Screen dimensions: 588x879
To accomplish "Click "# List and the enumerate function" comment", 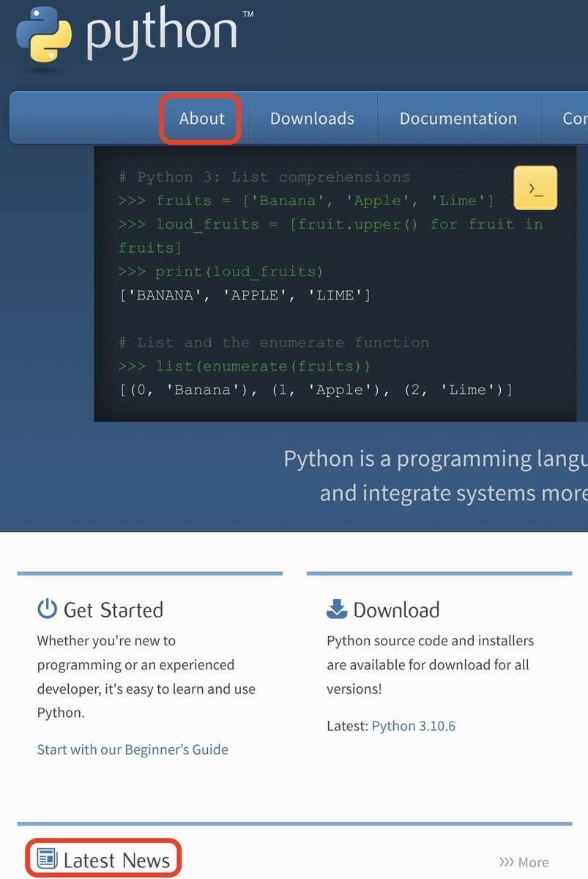I will (274, 342).
